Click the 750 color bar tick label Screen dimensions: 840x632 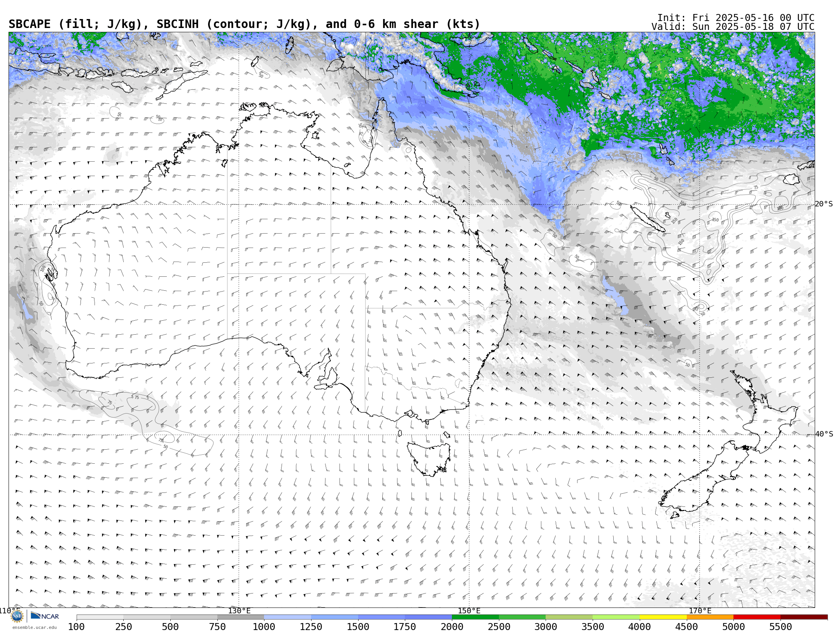217,627
